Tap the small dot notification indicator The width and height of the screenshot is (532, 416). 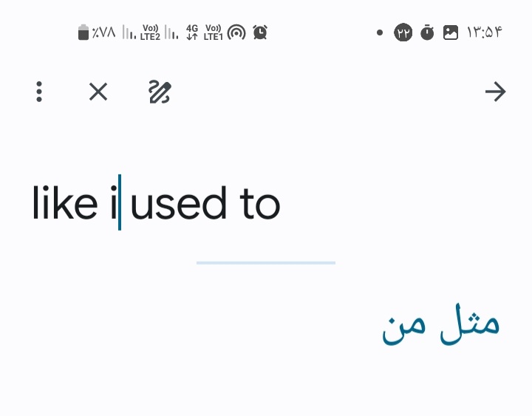380,33
